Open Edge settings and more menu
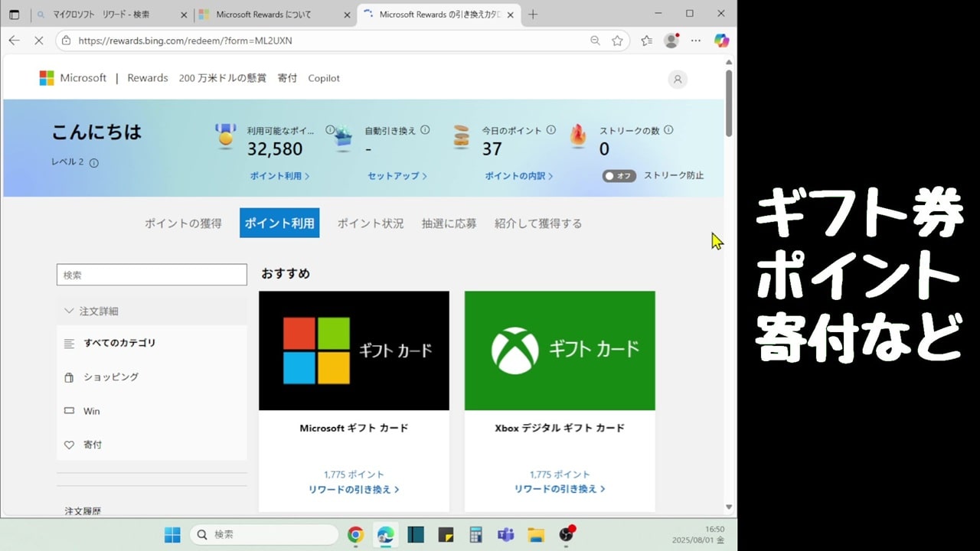 pyautogui.click(x=696, y=41)
